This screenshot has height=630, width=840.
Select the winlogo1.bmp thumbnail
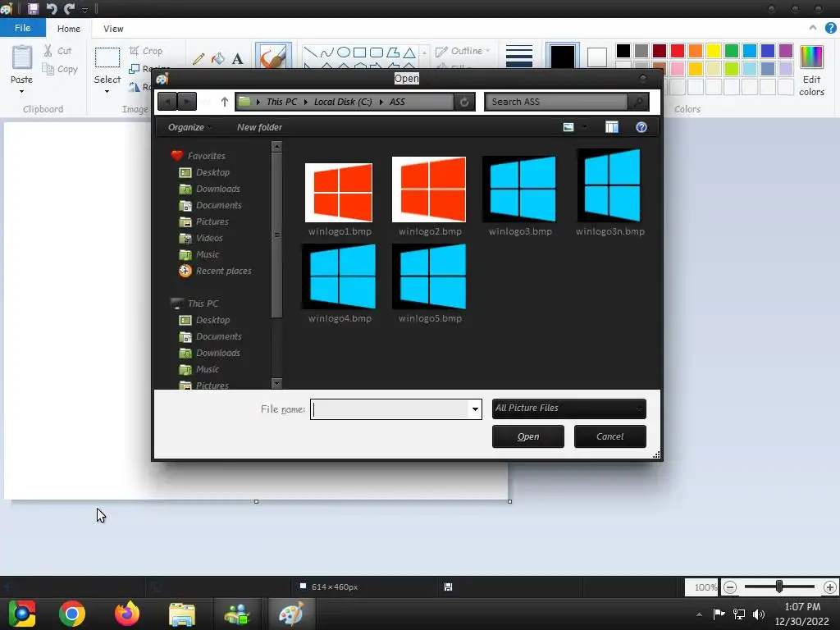[x=339, y=192]
